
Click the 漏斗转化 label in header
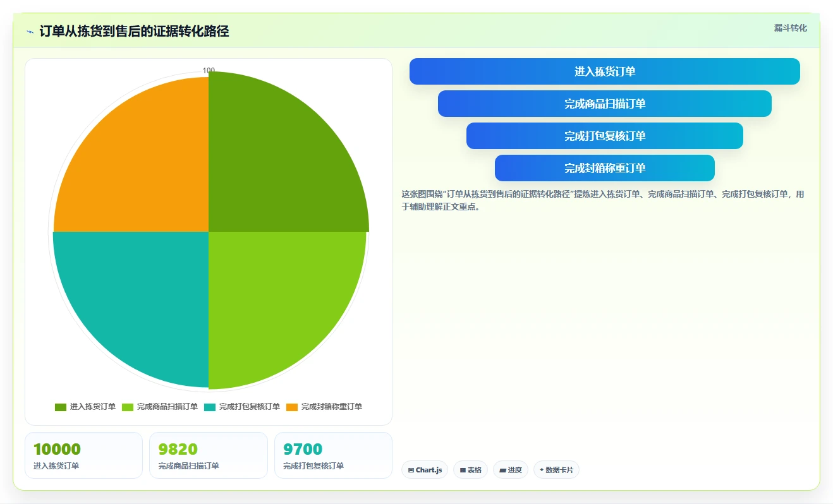coord(791,28)
